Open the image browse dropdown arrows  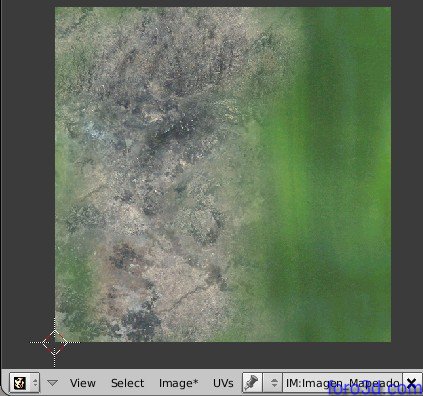[x=273, y=382]
